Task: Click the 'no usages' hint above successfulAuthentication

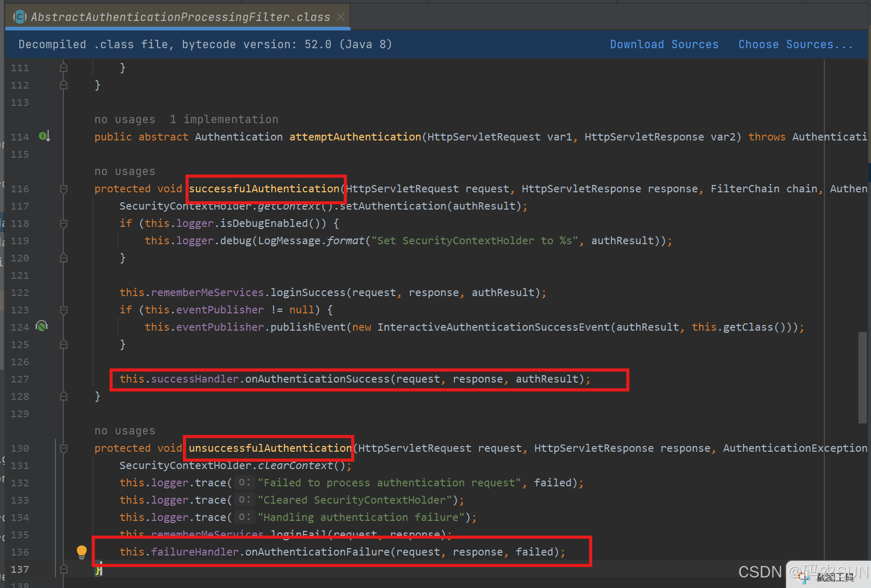Action: (125, 171)
